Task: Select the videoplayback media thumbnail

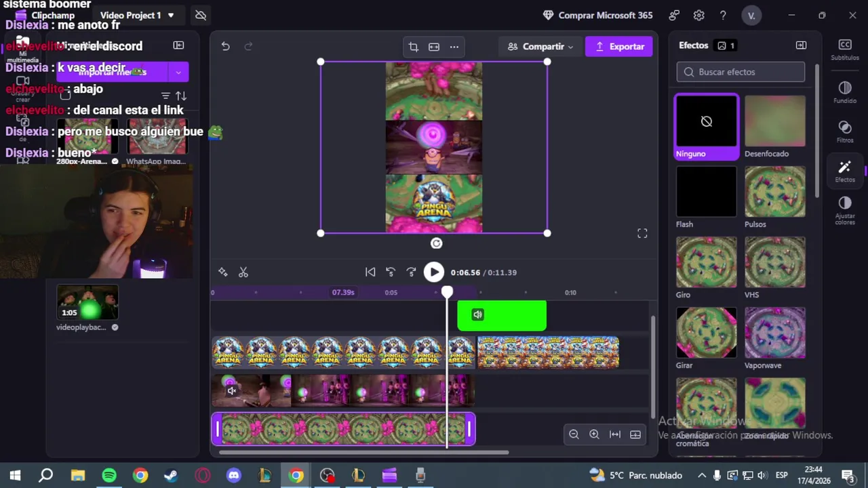Action: (x=87, y=302)
